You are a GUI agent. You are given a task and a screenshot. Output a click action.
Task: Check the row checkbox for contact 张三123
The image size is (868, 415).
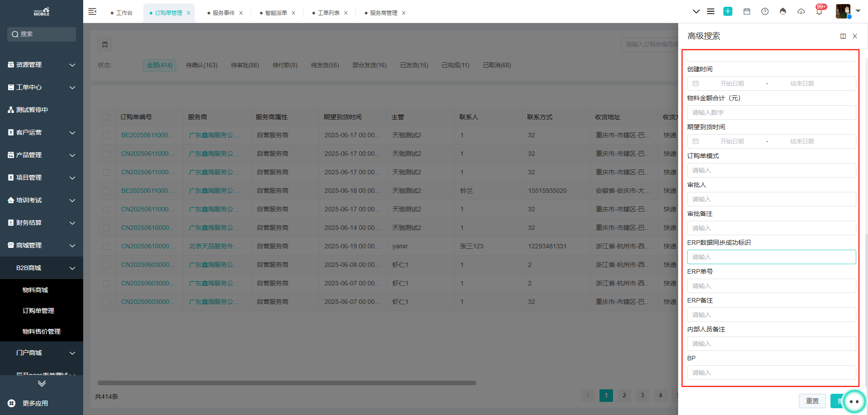coord(106,247)
